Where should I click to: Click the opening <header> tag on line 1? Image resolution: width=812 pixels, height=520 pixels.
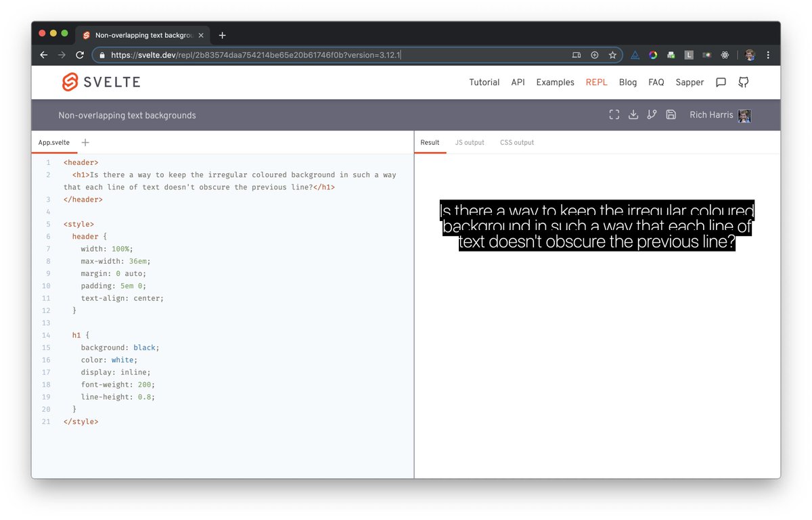click(81, 162)
